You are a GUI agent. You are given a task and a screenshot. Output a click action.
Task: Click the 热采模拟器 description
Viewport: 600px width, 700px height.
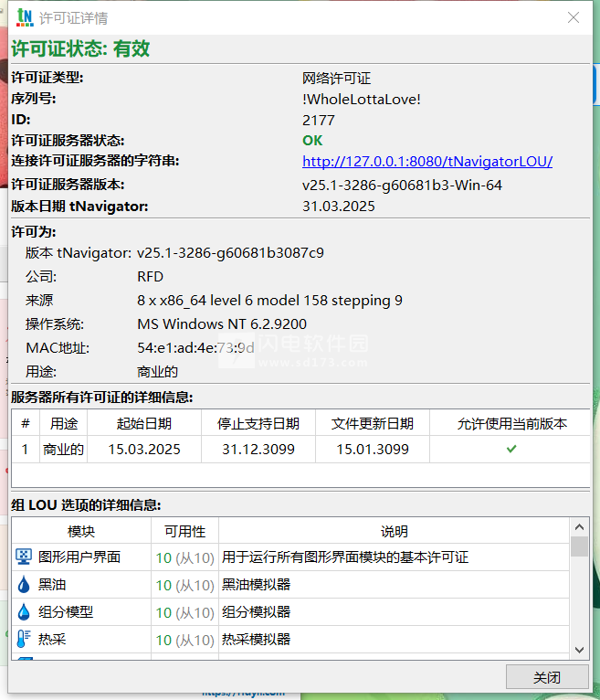[x=256, y=640]
